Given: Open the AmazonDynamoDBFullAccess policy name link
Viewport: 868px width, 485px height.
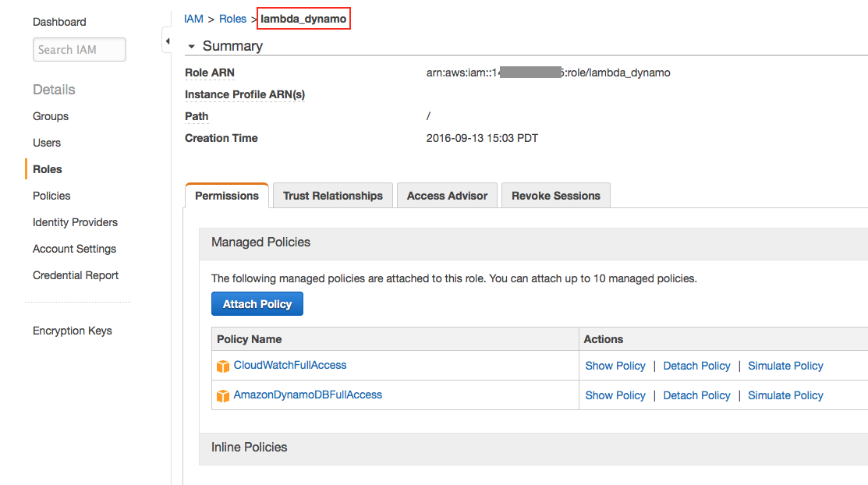Looking at the screenshot, I should click(307, 395).
